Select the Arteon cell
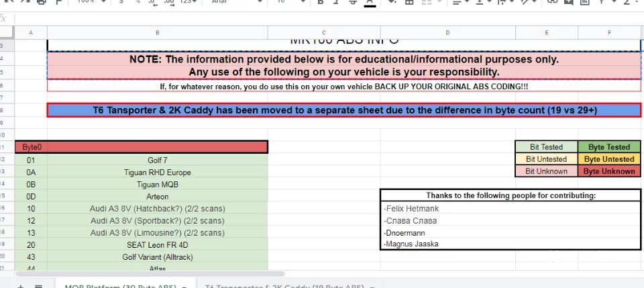The width and height of the screenshot is (644, 288). pyautogui.click(x=157, y=197)
